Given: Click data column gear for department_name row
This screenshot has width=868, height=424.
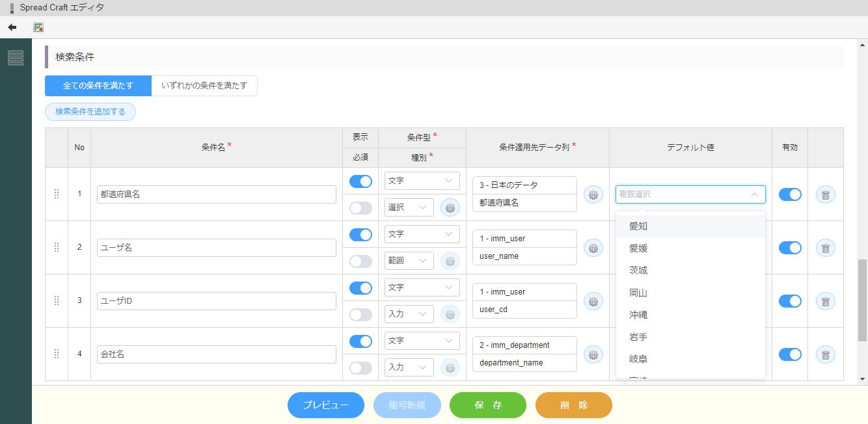Looking at the screenshot, I should [593, 354].
